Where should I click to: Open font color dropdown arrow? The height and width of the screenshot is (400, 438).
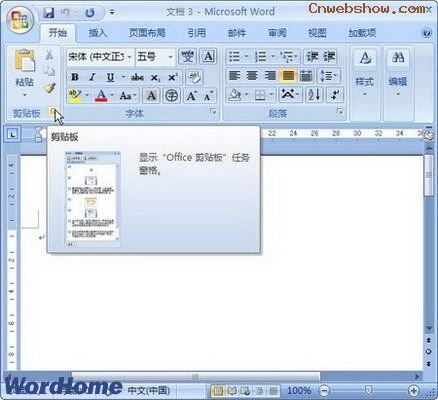pos(112,96)
